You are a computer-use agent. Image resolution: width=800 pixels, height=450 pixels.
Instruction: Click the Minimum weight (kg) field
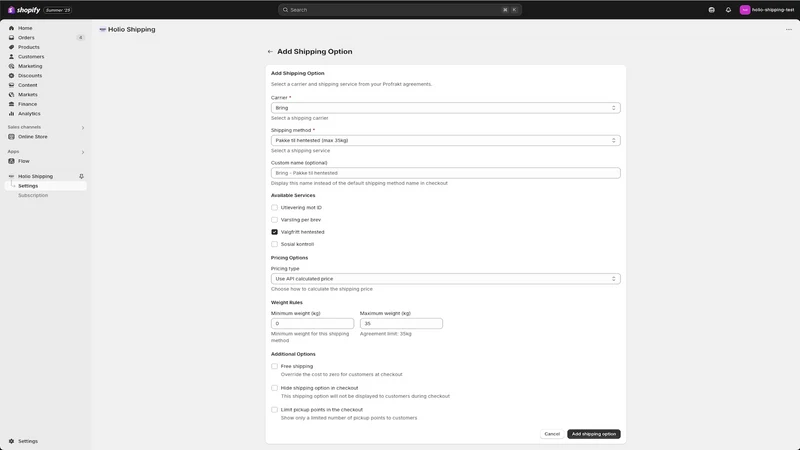[x=312, y=323]
